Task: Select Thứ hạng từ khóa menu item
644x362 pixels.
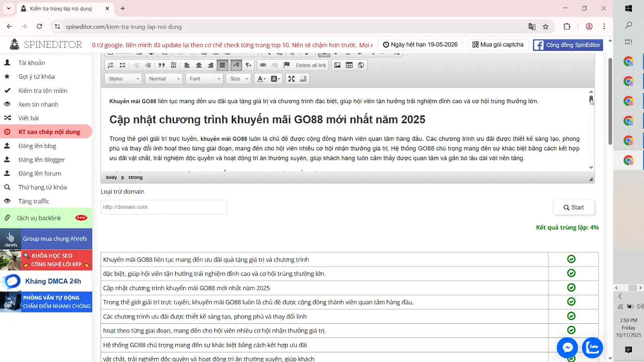Action: click(x=42, y=187)
